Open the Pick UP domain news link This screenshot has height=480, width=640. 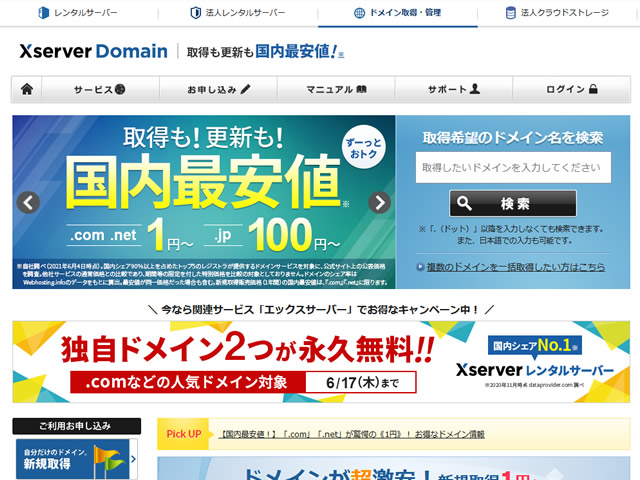point(353,434)
